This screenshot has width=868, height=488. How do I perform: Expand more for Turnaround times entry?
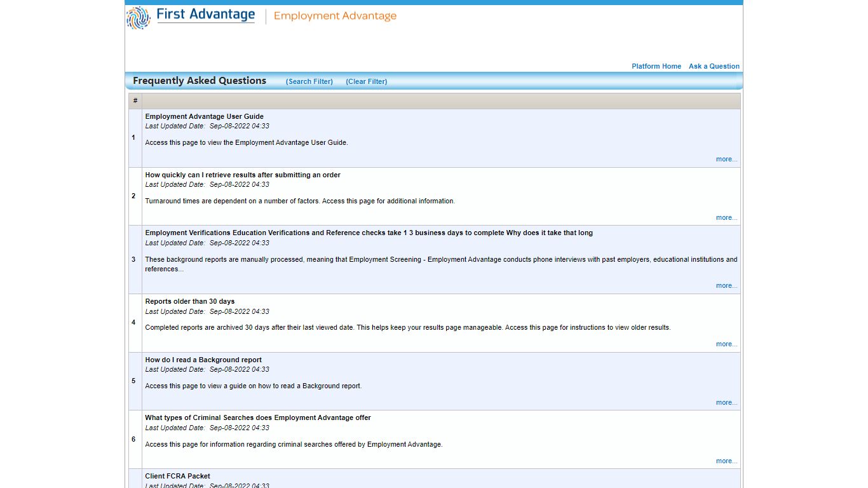pos(726,218)
